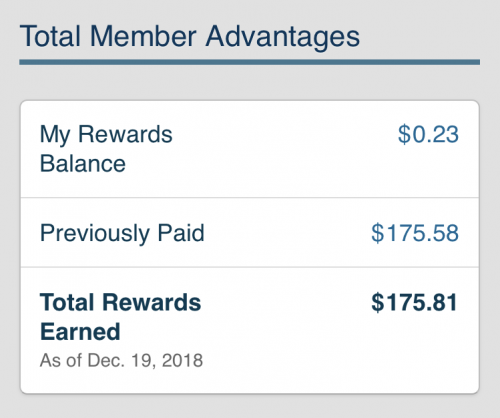Tap the word Member in the title
The height and width of the screenshot is (418, 500).
click(x=143, y=36)
